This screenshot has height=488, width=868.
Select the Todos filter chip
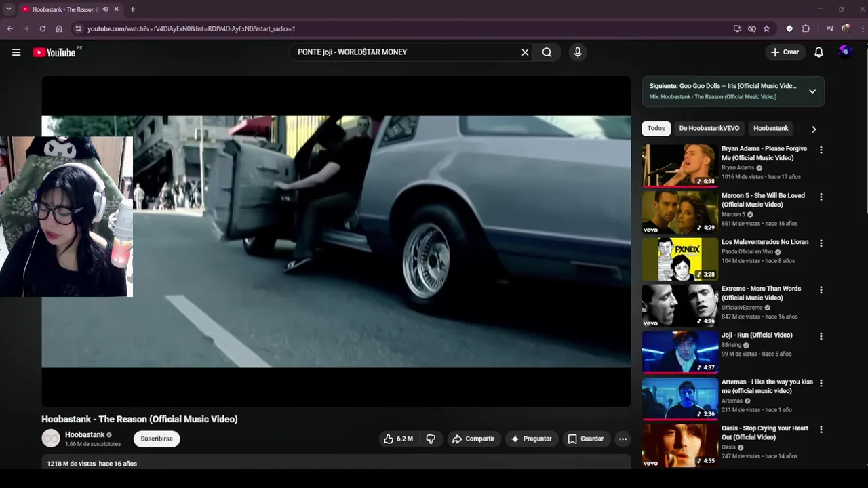click(656, 128)
